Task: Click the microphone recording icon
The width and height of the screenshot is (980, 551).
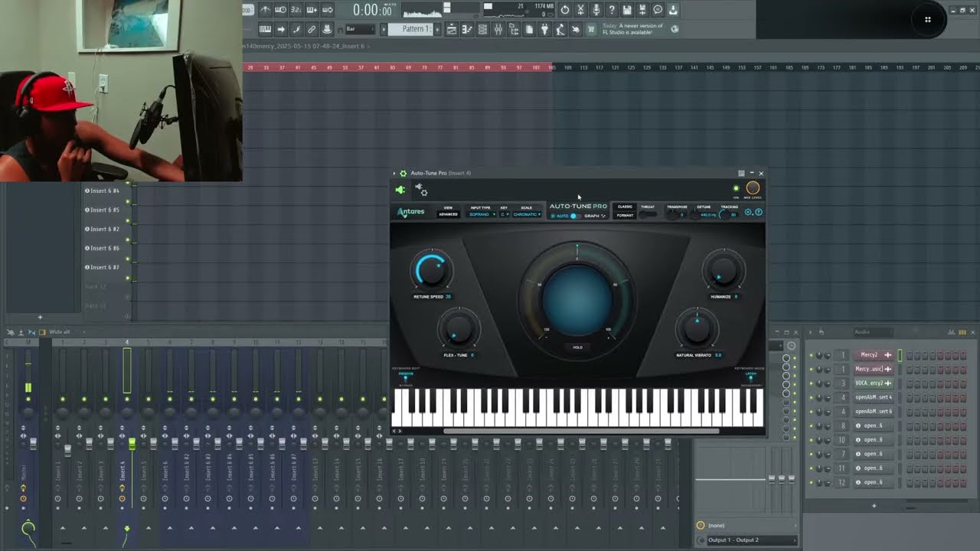Action: (596, 10)
